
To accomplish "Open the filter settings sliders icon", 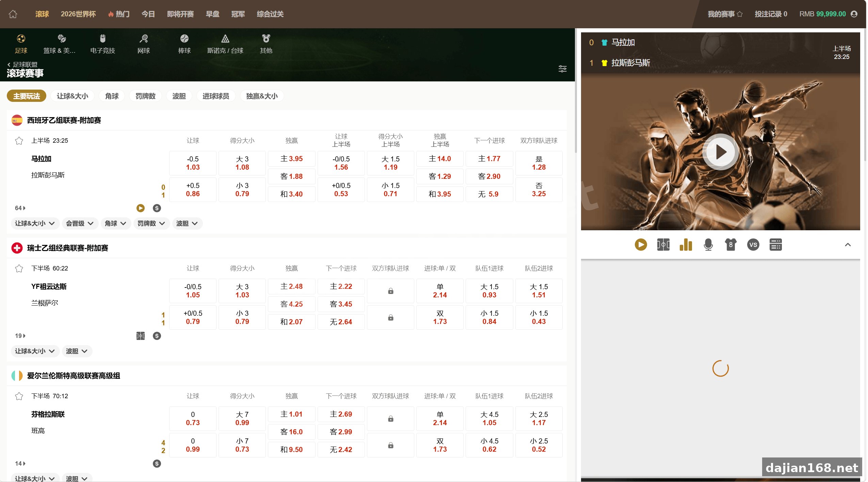I will point(562,69).
